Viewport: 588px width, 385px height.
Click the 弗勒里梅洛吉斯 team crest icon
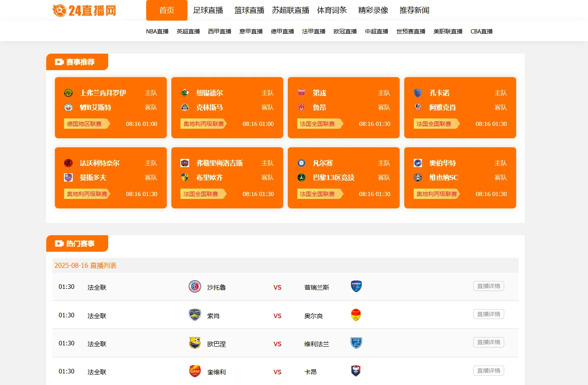pyautogui.click(x=185, y=163)
